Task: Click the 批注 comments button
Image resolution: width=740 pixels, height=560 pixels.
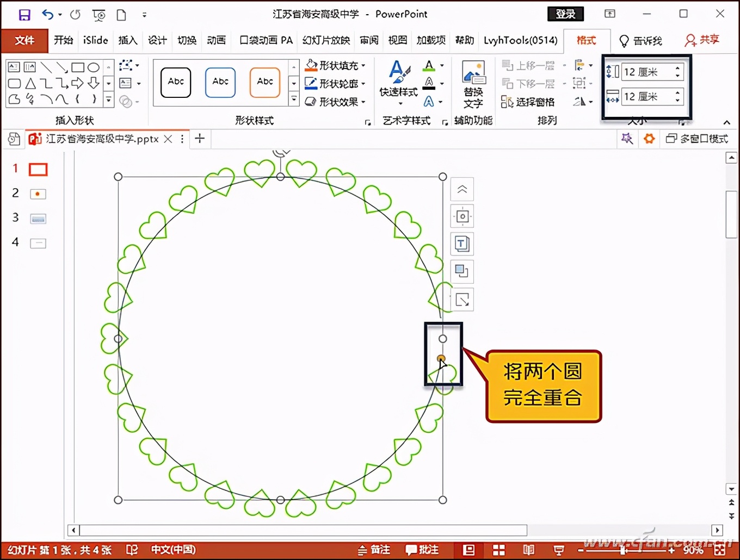Action: coord(422,550)
